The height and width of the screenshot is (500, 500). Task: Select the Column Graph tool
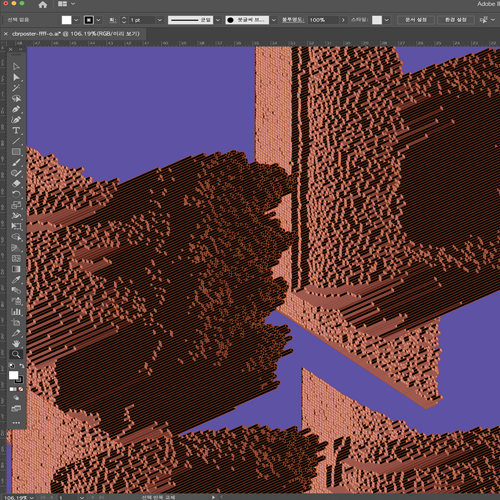[16, 312]
